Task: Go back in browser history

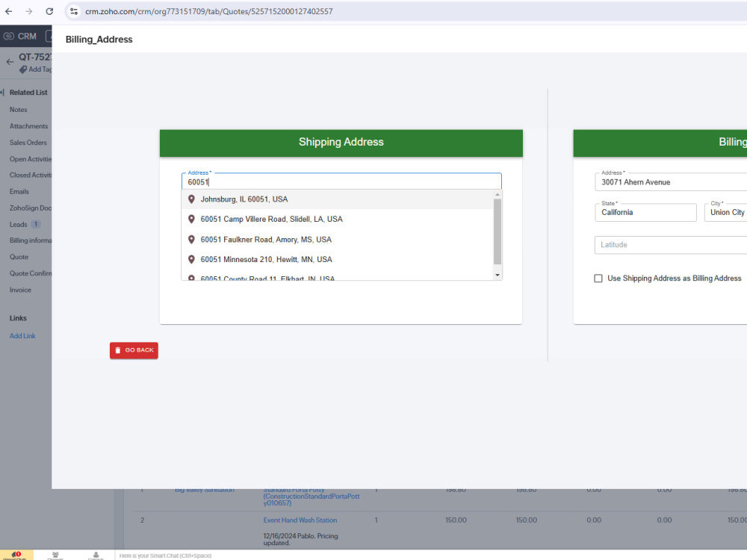Action: [8, 11]
